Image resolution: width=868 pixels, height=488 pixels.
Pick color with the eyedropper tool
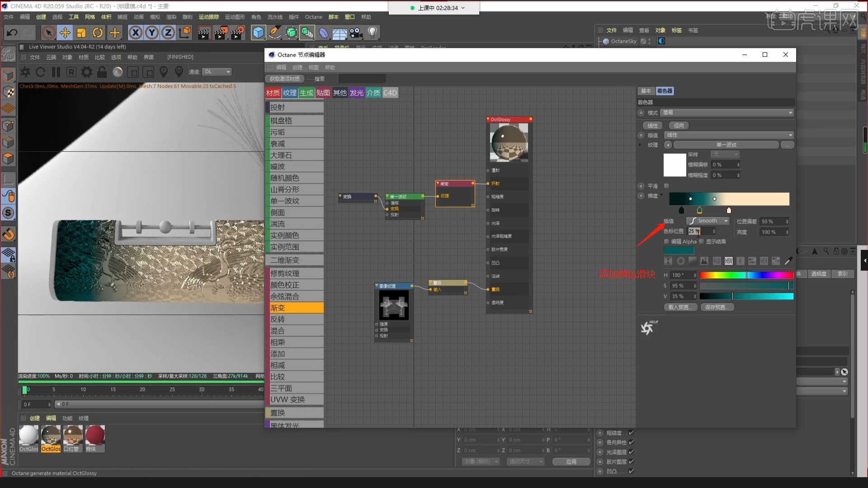pyautogui.click(x=788, y=261)
